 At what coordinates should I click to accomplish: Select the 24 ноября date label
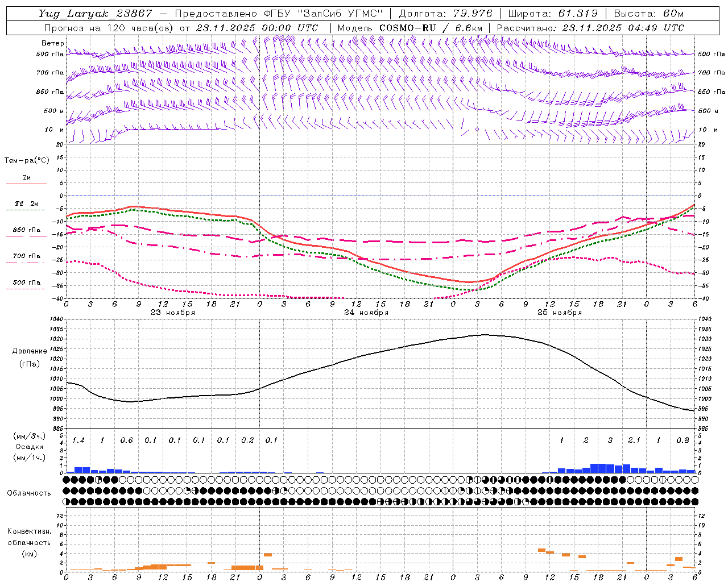(x=366, y=313)
